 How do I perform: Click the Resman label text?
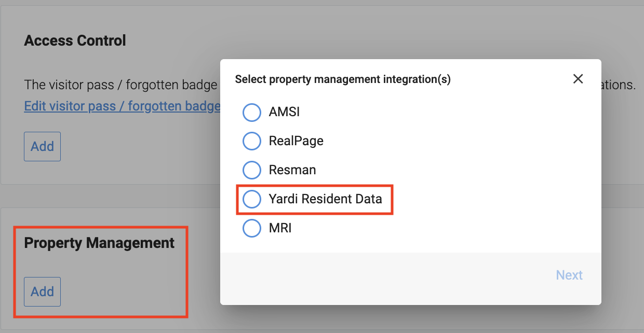[292, 170]
